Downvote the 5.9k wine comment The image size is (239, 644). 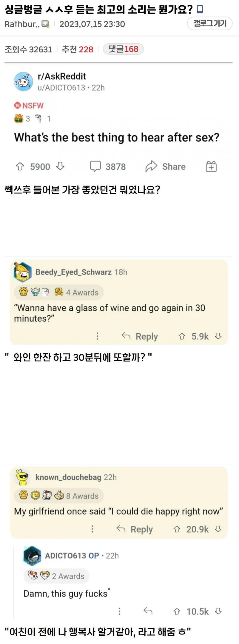[x=218, y=336]
